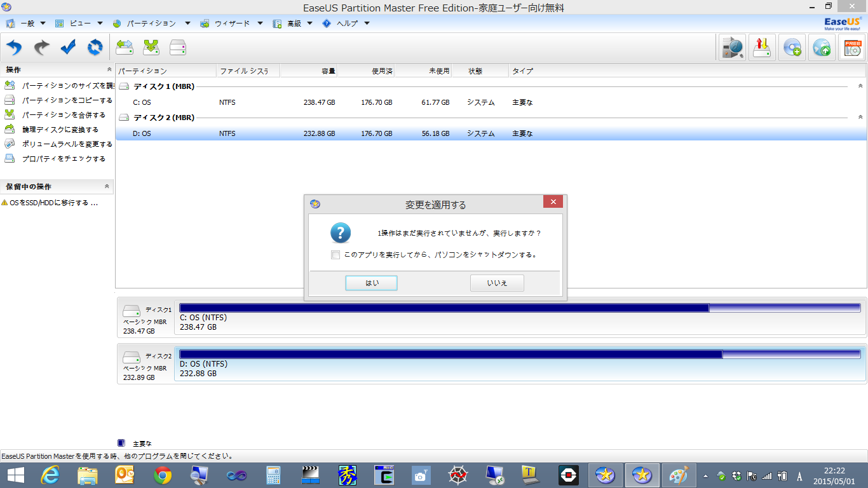Screen dimensions: 868x488
Task: Open File Explorer from taskbar
Action: tap(87, 475)
